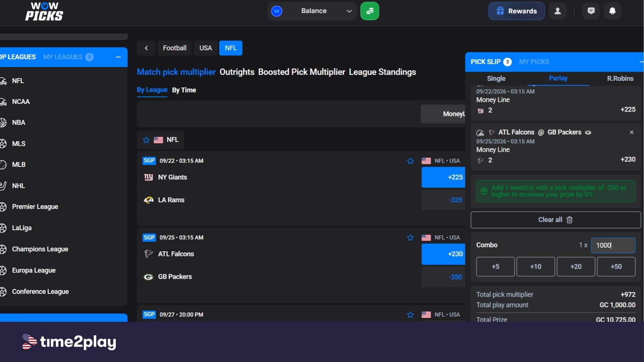Open the user profile icon

point(557,11)
